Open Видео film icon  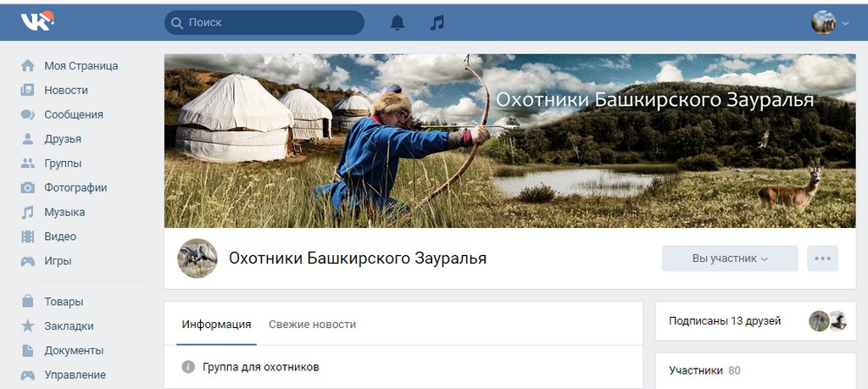tap(28, 236)
